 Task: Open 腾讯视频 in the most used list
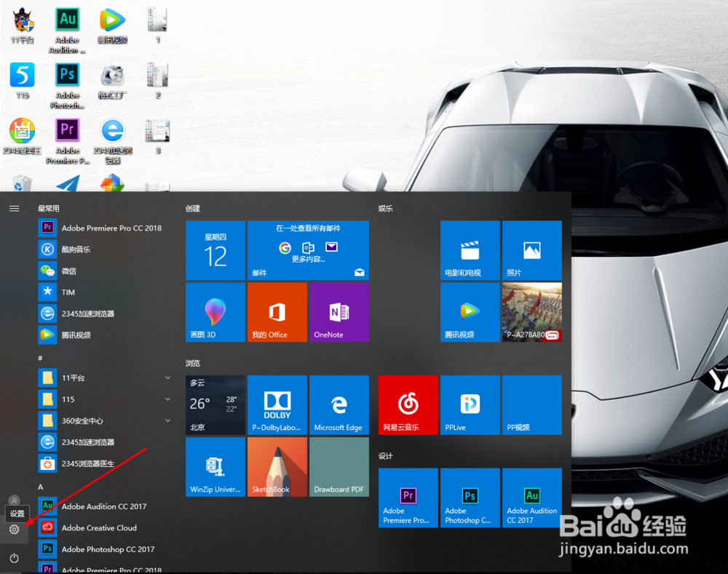pos(105,335)
